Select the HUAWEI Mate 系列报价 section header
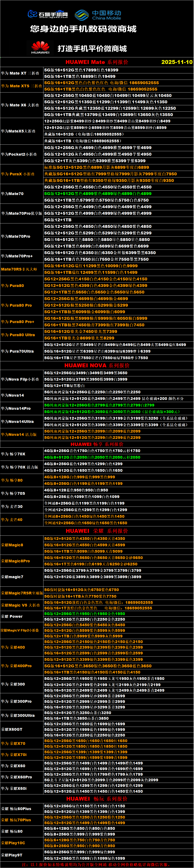Image resolution: width=194 pixels, height=868 pixels. coord(97,62)
